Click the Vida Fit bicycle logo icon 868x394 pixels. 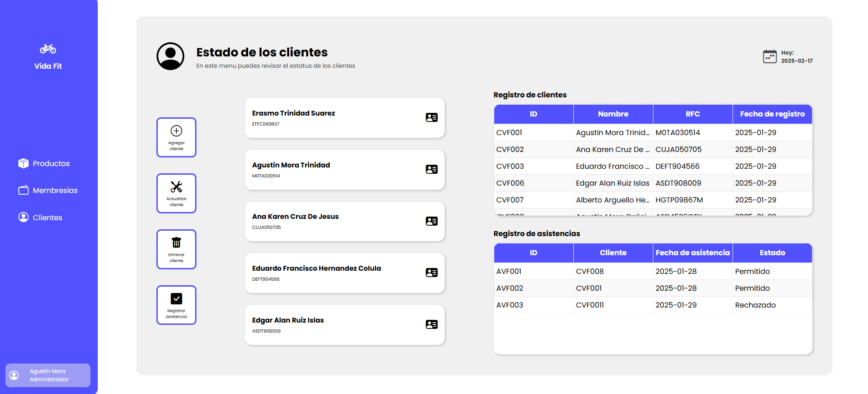(48, 49)
